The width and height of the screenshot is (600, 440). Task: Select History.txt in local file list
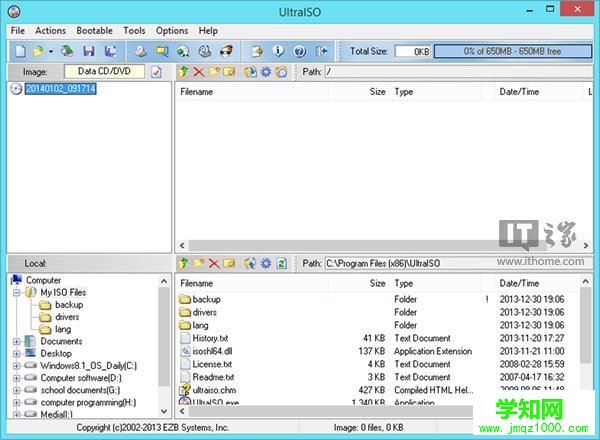[x=210, y=338]
